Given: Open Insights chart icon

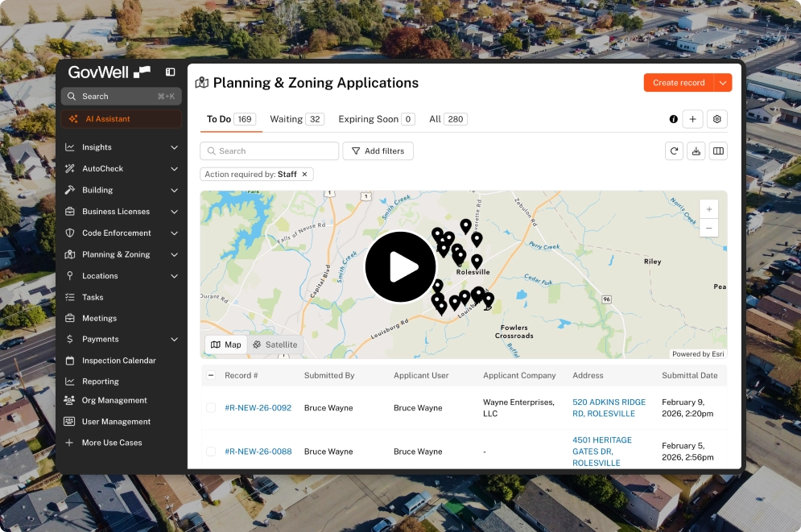Looking at the screenshot, I should point(70,147).
